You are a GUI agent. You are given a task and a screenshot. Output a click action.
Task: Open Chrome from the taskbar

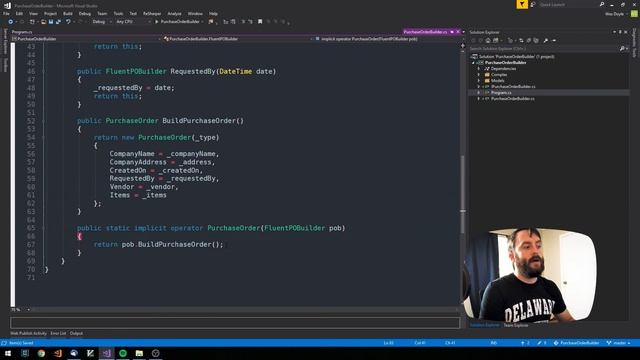point(41,353)
